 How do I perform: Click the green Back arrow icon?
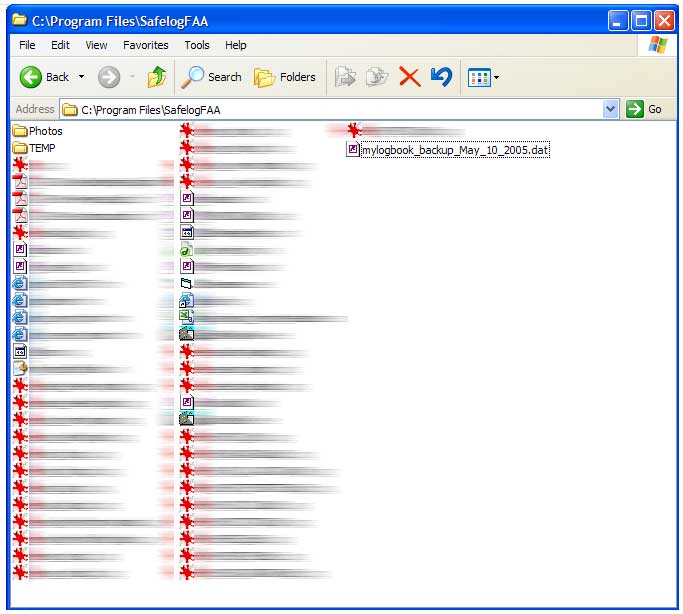point(30,77)
